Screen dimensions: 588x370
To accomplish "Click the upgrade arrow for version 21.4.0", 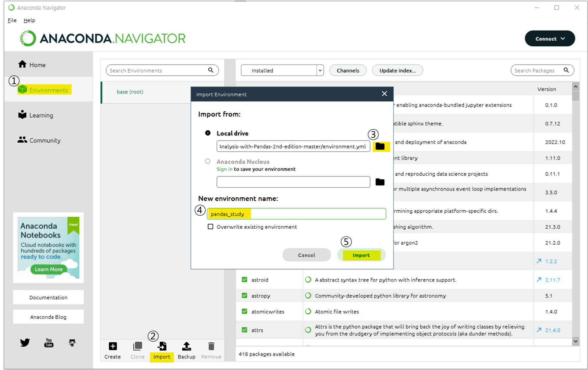I will tap(539, 330).
